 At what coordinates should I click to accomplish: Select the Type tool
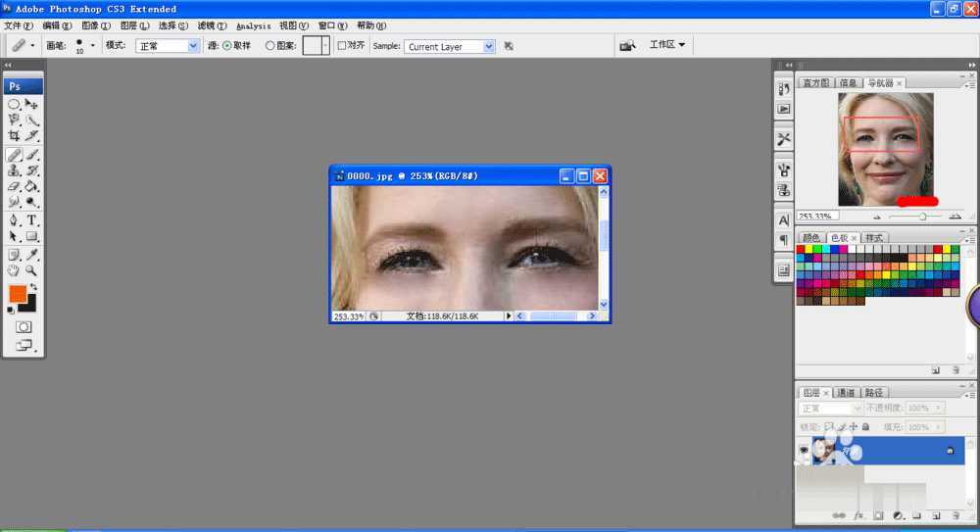(x=31, y=220)
